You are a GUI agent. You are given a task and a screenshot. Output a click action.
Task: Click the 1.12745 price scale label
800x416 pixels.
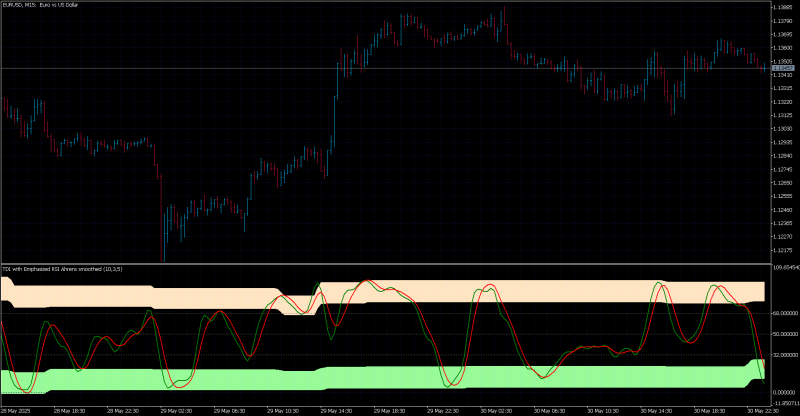coord(783,169)
